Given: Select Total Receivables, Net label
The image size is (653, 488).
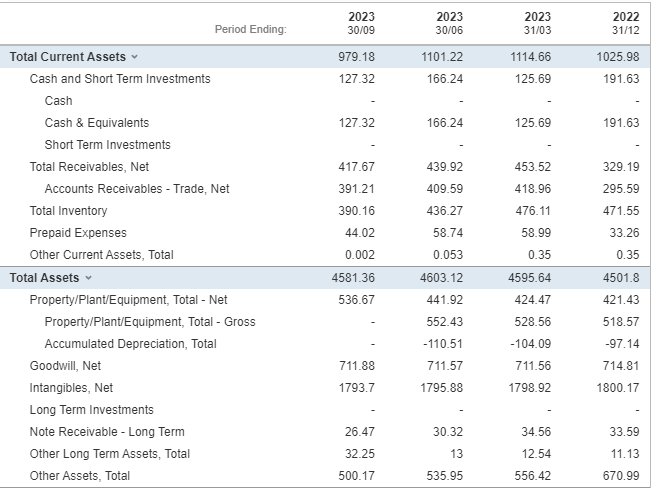Looking at the screenshot, I should click(89, 167).
